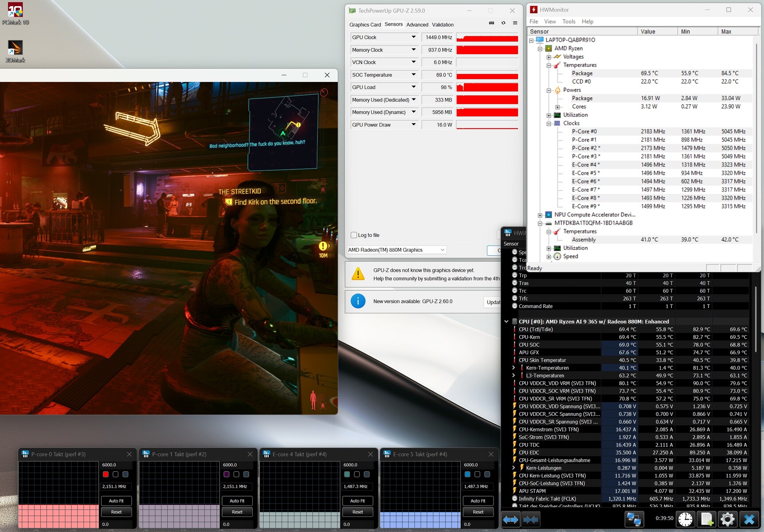Open the GPU-Z hamburger menu

click(x=515, y=23)
